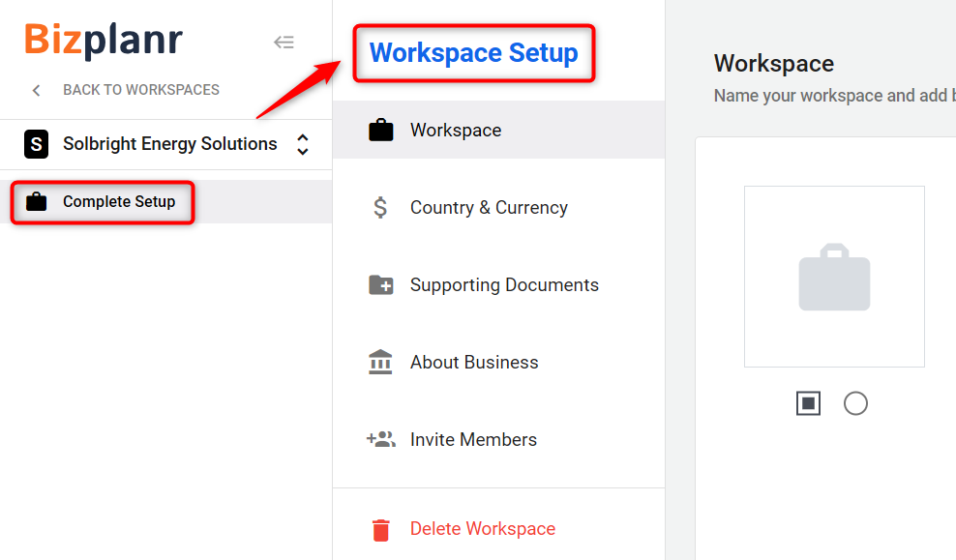Click the Workspace Setup heading

click(x=474, y=53)
